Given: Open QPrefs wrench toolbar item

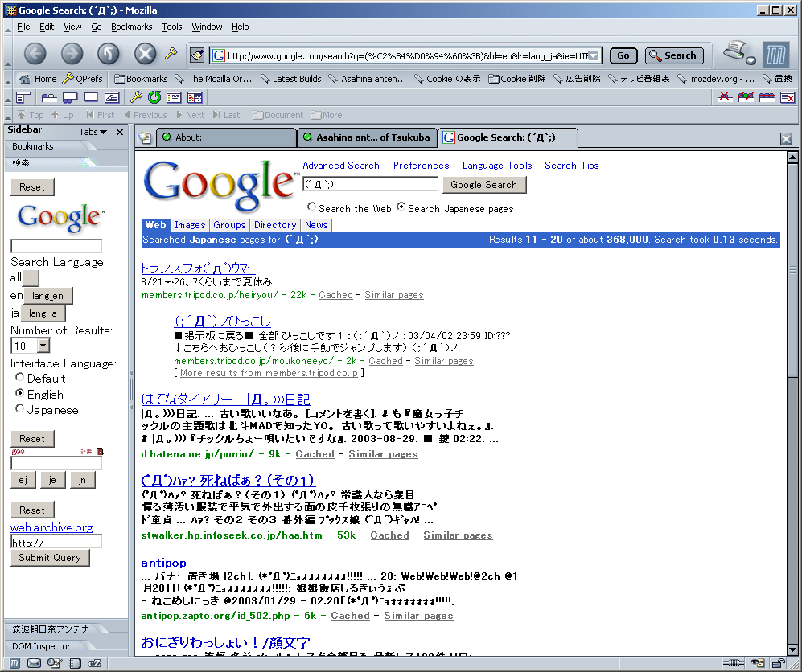Looking at the screenshot, I should click(82, 79).
